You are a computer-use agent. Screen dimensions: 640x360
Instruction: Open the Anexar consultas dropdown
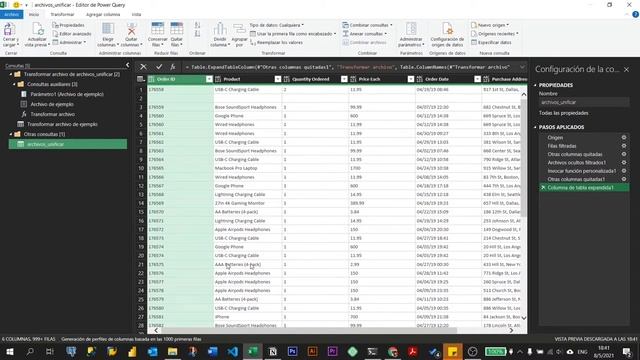pos(364,34)
